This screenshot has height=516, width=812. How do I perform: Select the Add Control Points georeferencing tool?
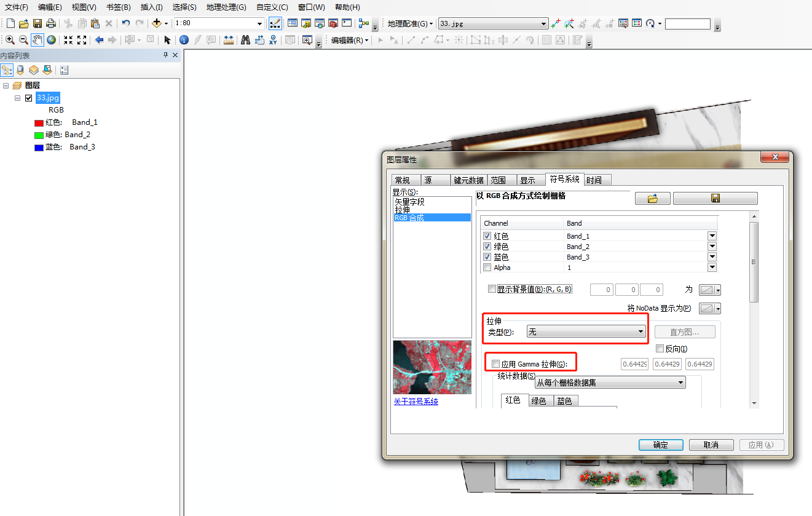[556, 23]
